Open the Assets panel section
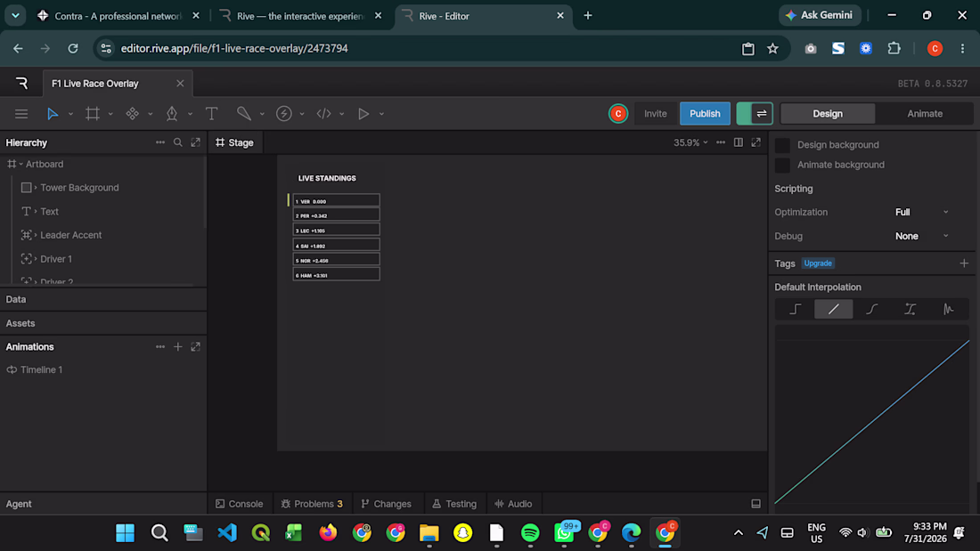The width and height of the screenshot is (980, 551). tap(103, 323)
